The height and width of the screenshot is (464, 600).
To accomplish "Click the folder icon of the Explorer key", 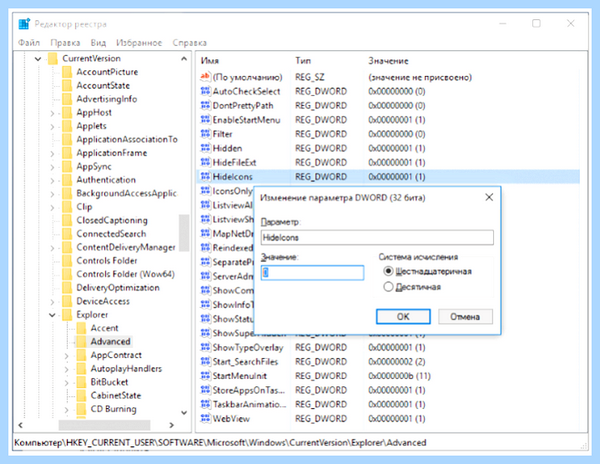I will pyautogui.click(x=67, y=314).
